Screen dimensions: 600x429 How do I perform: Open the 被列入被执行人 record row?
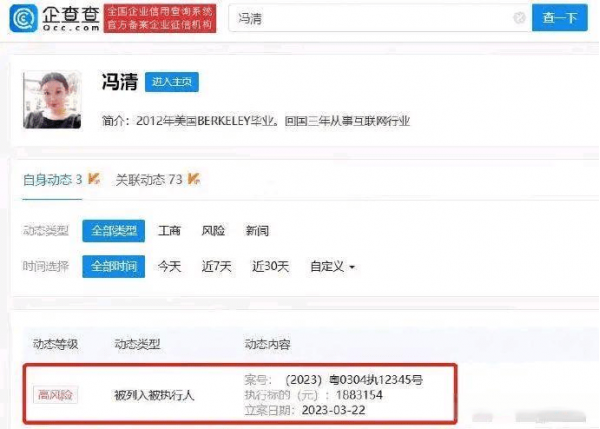[240, 394]
